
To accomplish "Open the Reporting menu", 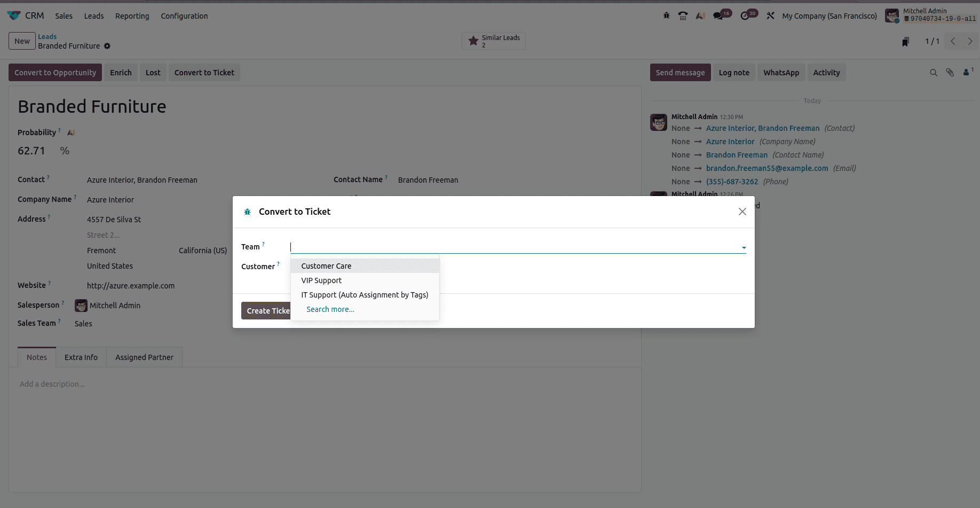I will [132, 16].
